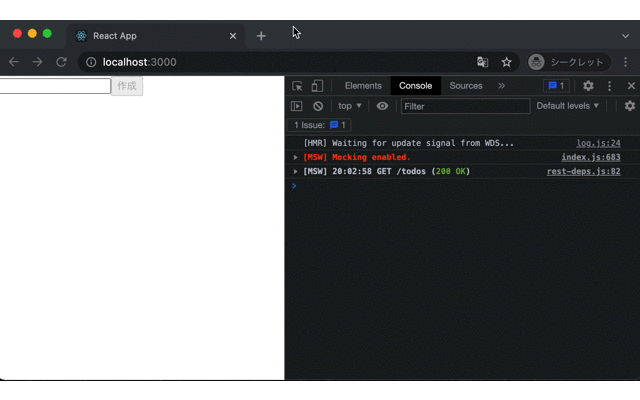Image resolution: width=640 pixels, height=400 pixels.
Task: Switch to the Sources panel
Action: (466, 86)
